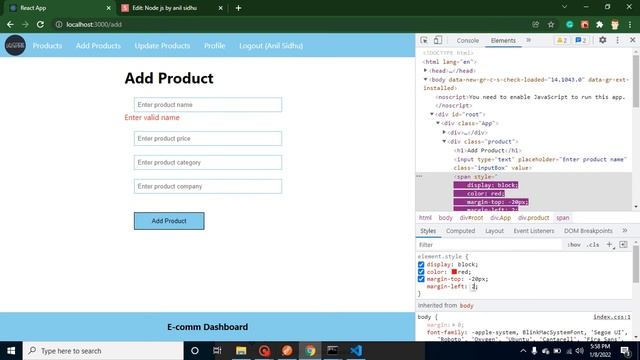
Task: Collapse the body element node
Action: tap(425, 79)
